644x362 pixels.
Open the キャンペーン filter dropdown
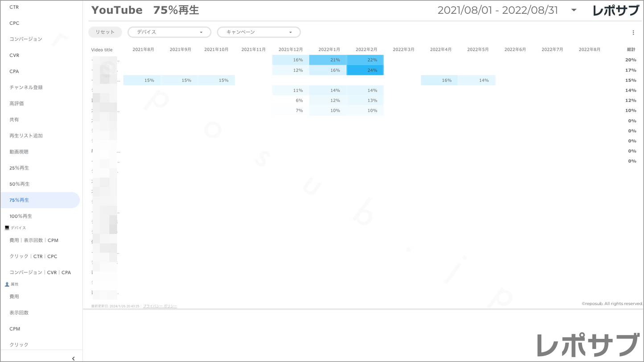[x=258, y=32]
